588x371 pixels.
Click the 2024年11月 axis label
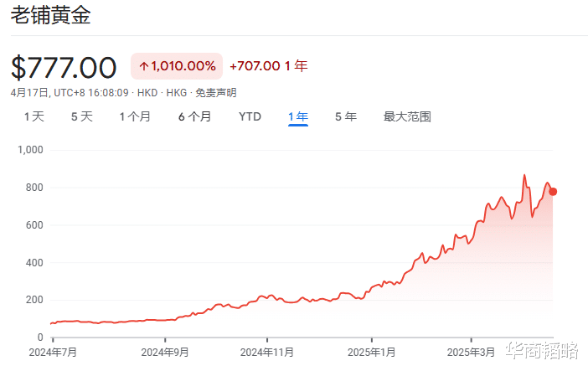tap(268, 353)
